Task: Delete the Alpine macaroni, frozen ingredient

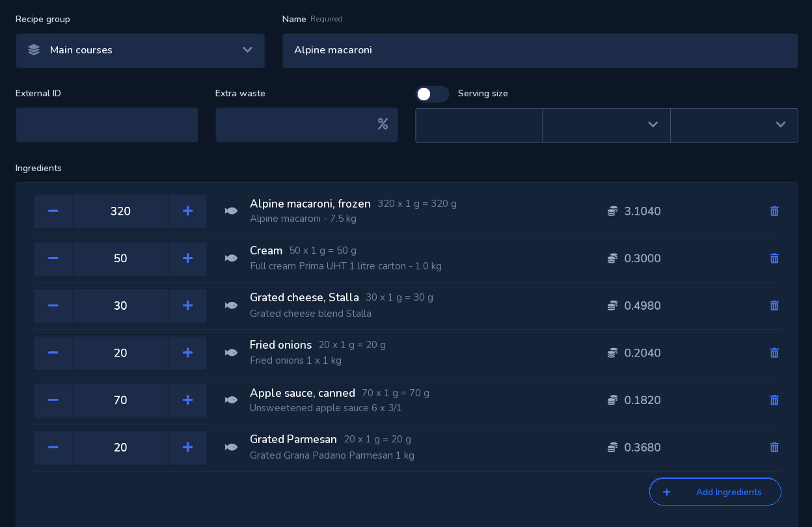Action: click(774, 211)
